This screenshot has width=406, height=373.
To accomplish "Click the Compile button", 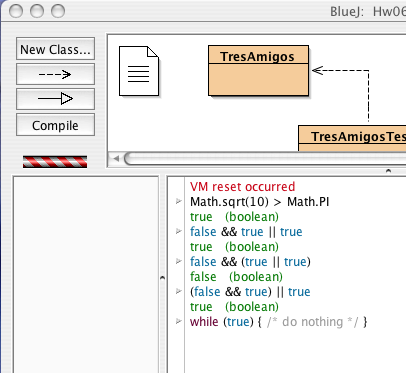I will pos(55,125).
